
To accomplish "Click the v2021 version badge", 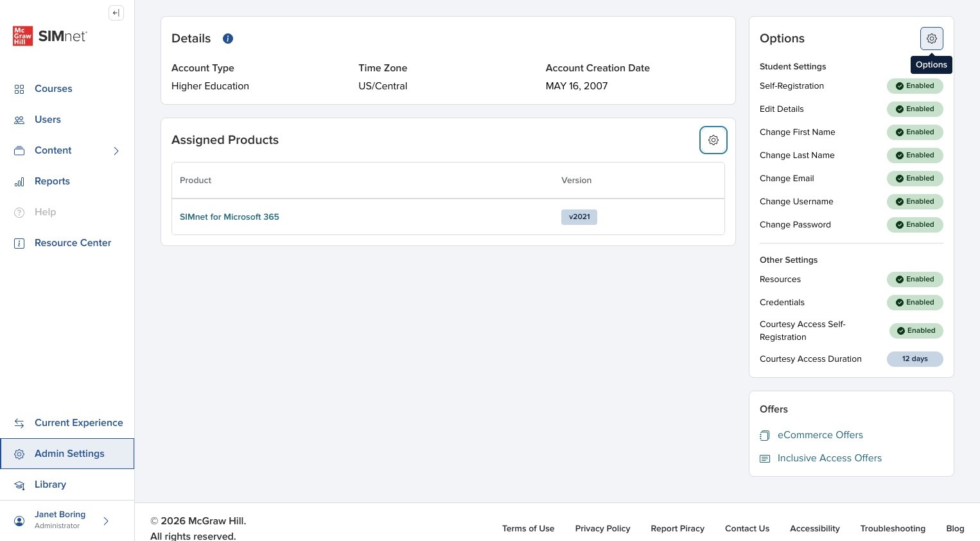I will (x=579, y=217).
